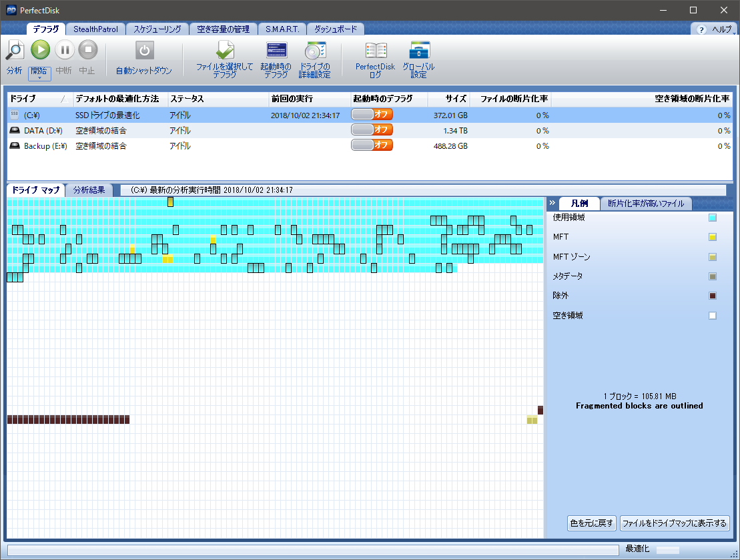The width and height of the screenshot is (740, 560).
Task: Click the pause (中断) icon
Action: click(65, 49)
